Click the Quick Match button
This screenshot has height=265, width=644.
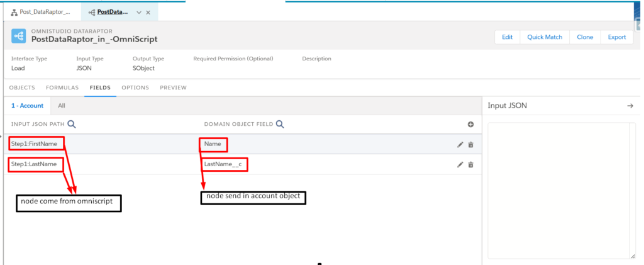[x=545, y=37]
